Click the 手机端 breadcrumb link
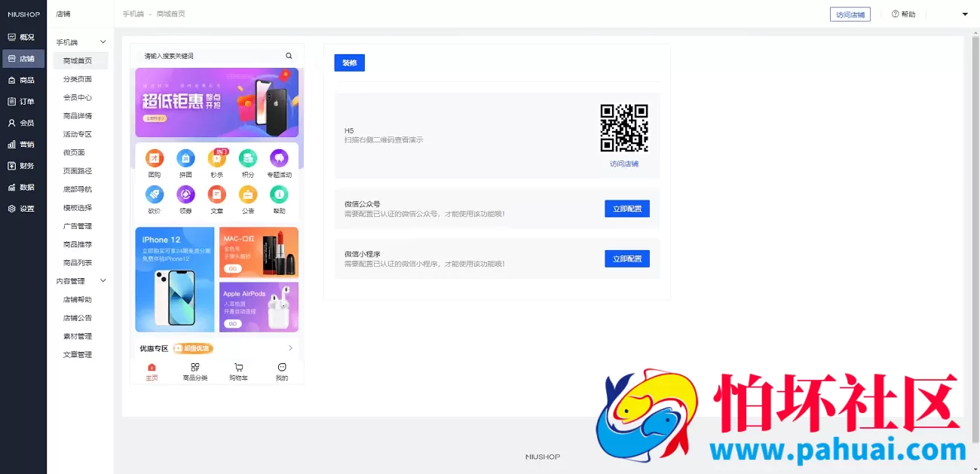Screen dimensions: 980x474 coord(132,14)
